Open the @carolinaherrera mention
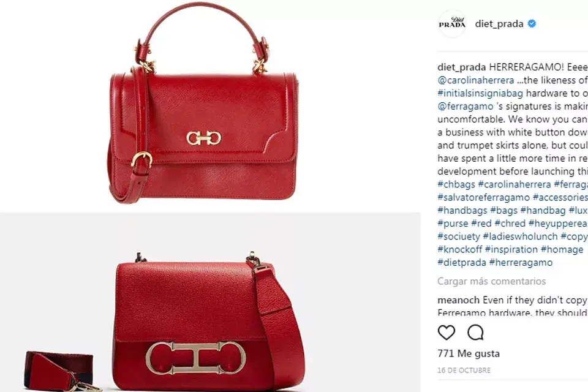Image resolution: width=588 pixels, height=392 pixels. coord(476,80)
